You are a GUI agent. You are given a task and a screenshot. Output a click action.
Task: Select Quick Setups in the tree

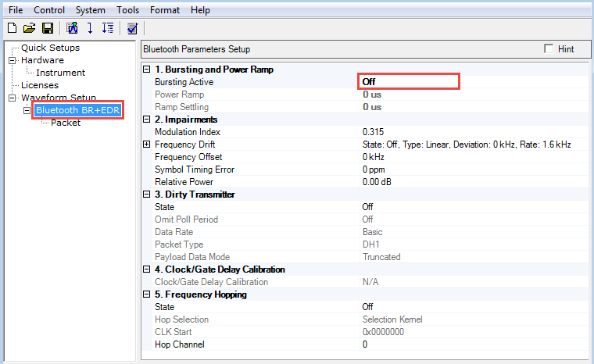(x=50, y=48)
